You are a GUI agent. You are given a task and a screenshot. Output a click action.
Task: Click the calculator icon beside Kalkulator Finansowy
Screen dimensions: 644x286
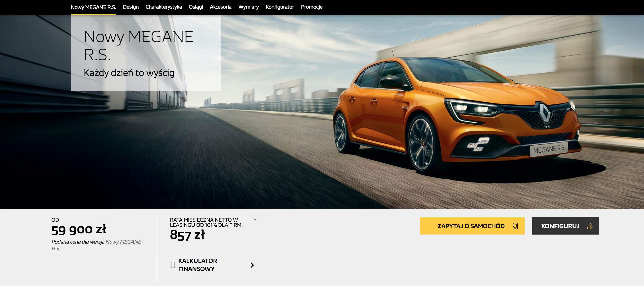[173, 265]
